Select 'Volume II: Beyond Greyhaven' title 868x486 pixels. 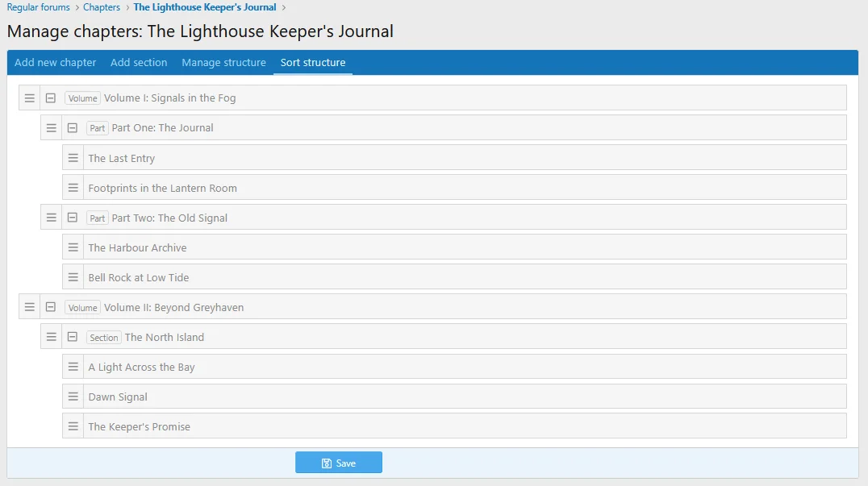click(173, 307)
